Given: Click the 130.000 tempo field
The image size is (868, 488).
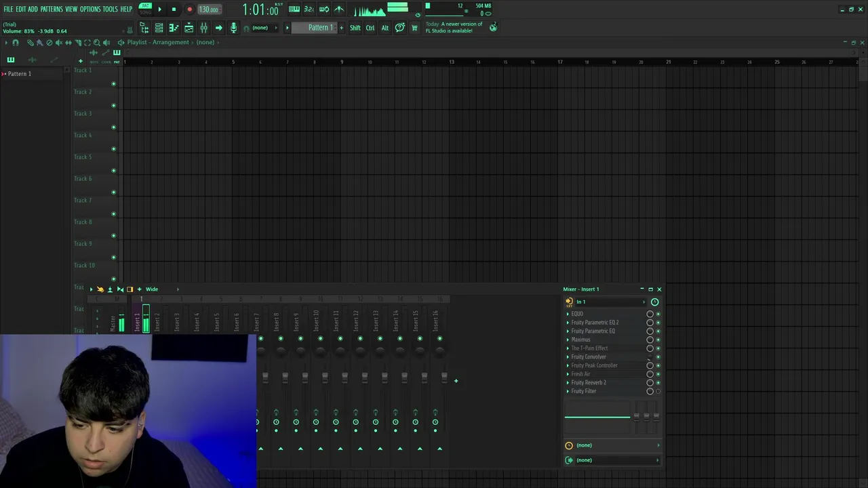Looking at the screenshot, I should pyautogui.click(x=210, y=9).
